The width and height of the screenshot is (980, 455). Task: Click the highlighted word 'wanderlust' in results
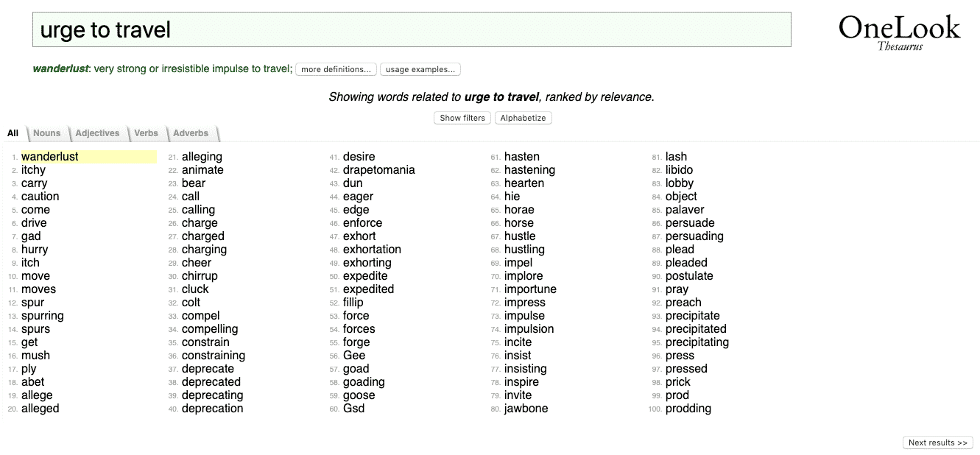(x=50, y=157)
